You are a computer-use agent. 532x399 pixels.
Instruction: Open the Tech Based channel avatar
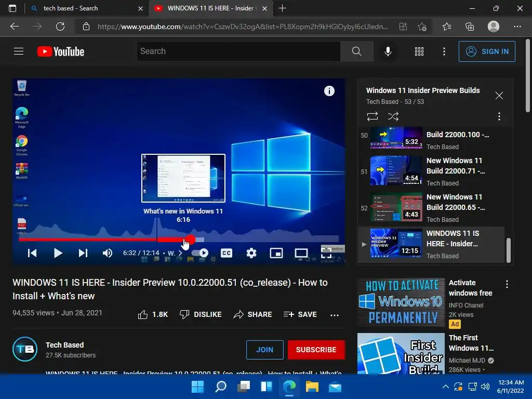coord(25,349)
